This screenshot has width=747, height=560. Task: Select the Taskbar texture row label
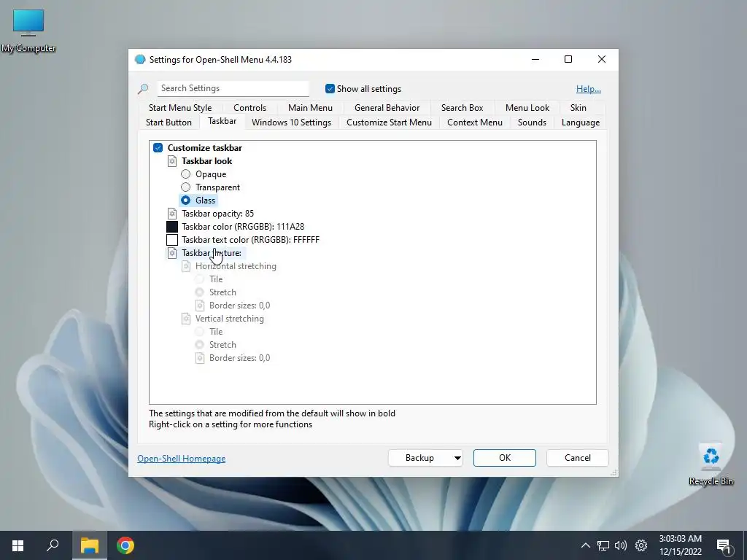[211, 253]
